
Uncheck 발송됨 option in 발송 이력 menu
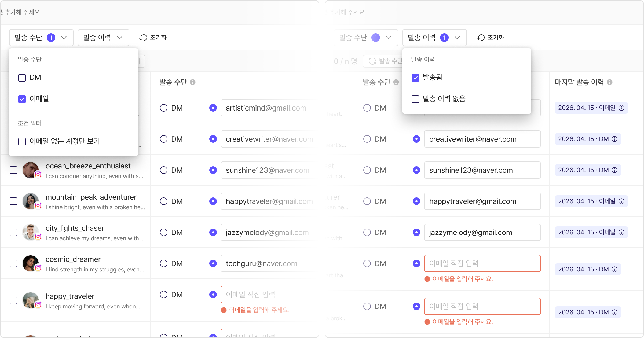click(415, 78)
